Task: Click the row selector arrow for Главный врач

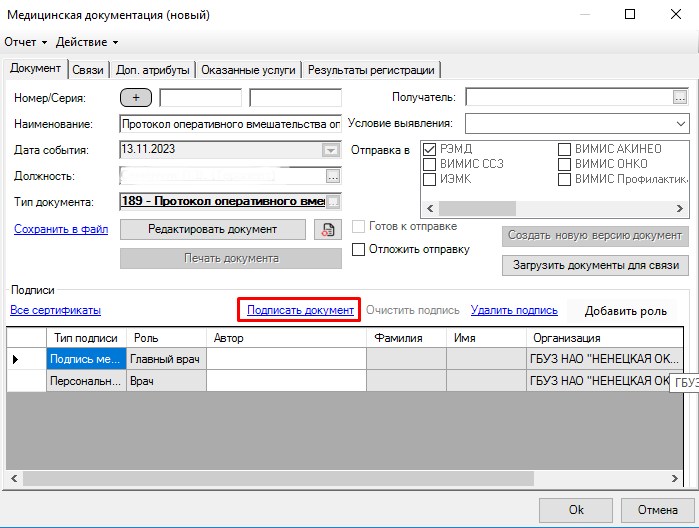Action: point(16,359)
